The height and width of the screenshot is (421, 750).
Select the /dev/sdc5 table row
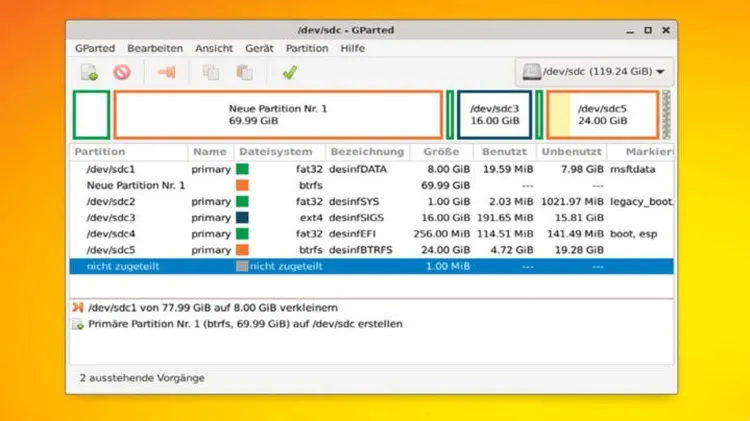371,250
